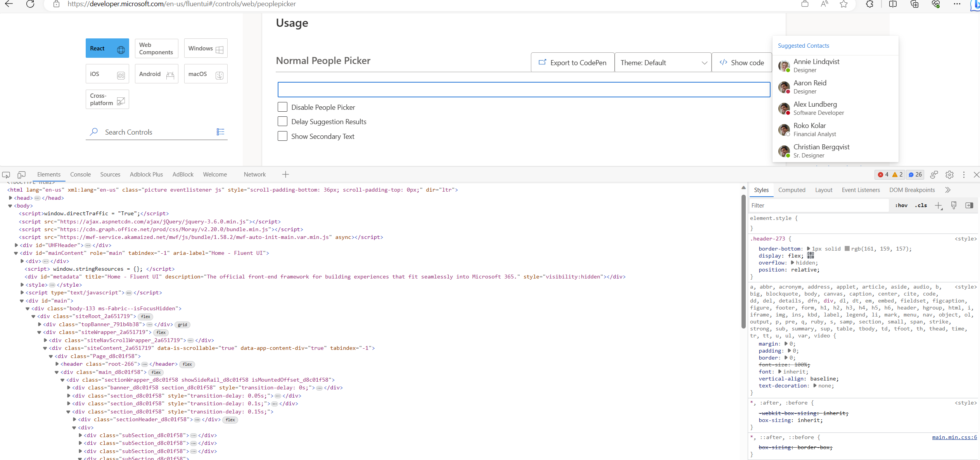Open the list view icon beside Search Controls
The width and height of the screenshot is (980, 460).
(x=220, y=132)
